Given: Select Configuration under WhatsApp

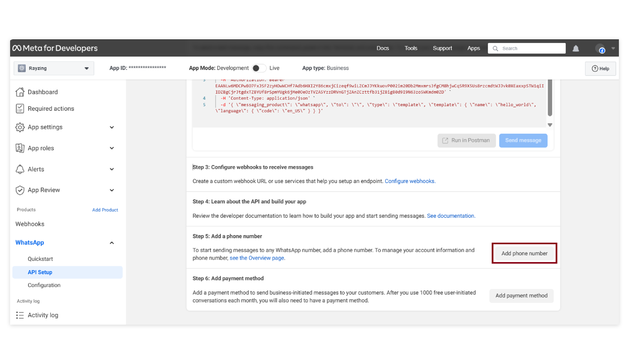Looking at the screenshot, I should click(44, 285).
